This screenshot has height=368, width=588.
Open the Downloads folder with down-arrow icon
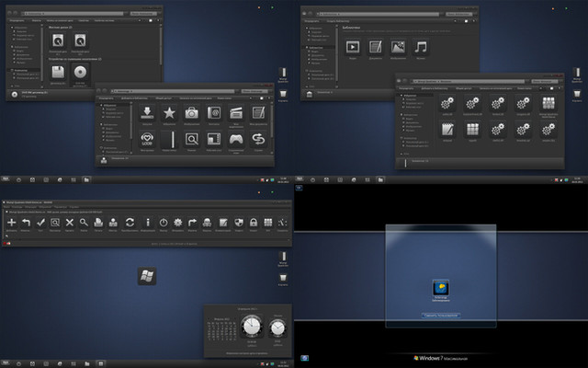tap(147, 112)
